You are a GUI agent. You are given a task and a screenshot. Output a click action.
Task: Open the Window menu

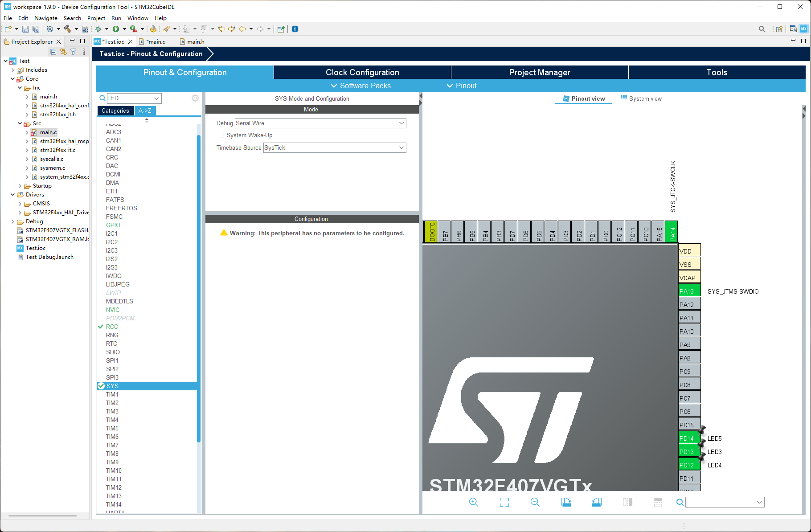tap(138, 18)
